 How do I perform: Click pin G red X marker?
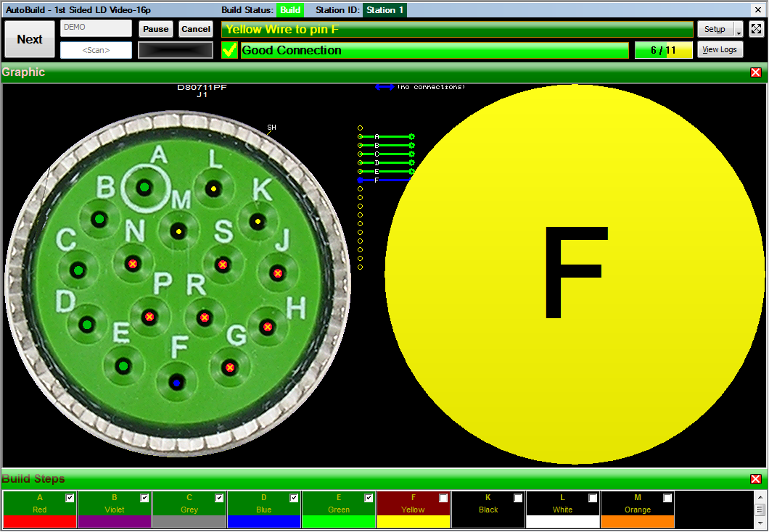[x=230, y=367]
